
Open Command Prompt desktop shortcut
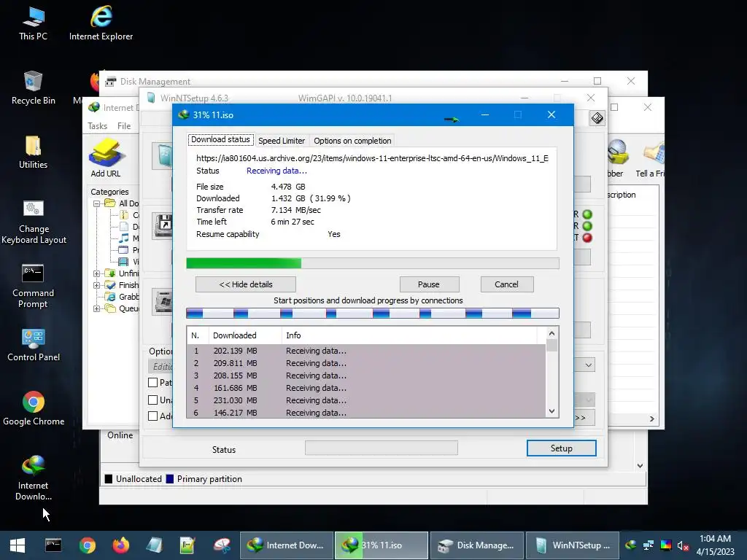pyautogui.click(x=34, y=286)
